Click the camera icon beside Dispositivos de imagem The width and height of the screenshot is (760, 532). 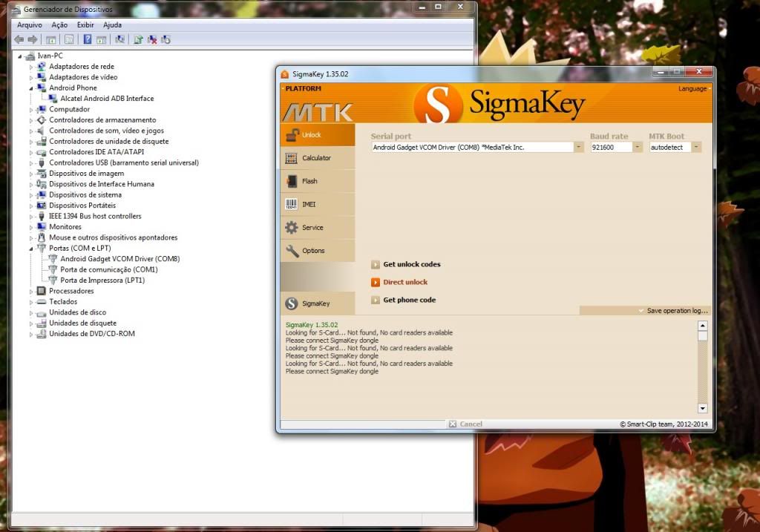click(x=42, y=174)
